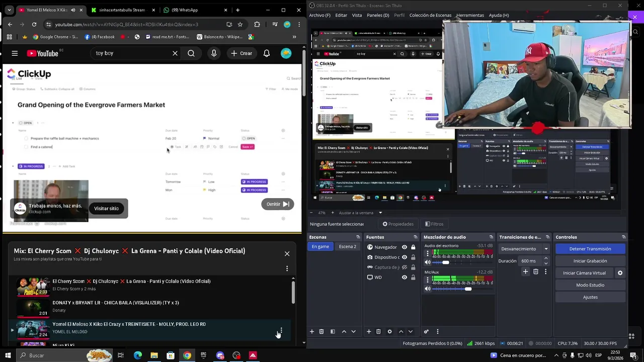Click Iniciar Grabación button
This screenshot has width=644, height=362.
click(x=590, y=261)
